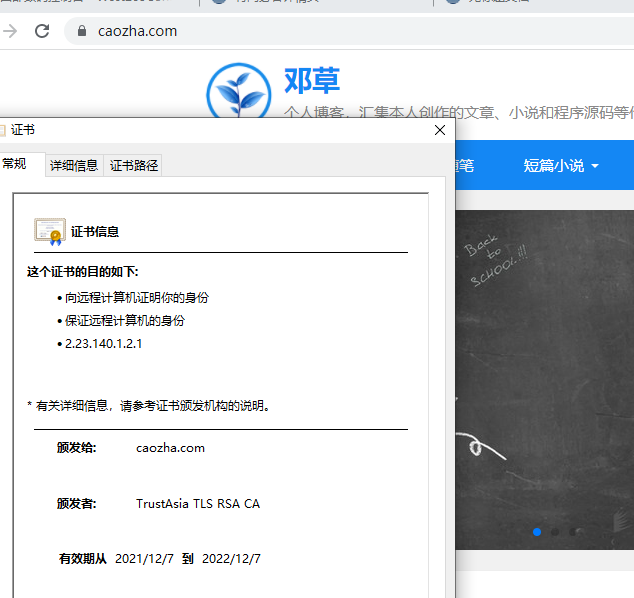The image size is (634, 598).
Task: Click the 邓草 site title link
Action: tap(311, 80)
